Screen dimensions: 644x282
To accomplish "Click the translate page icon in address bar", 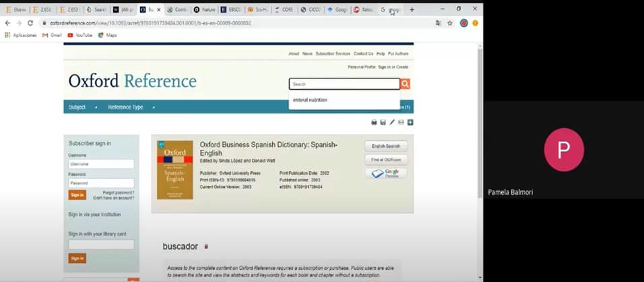I will 439,23.
